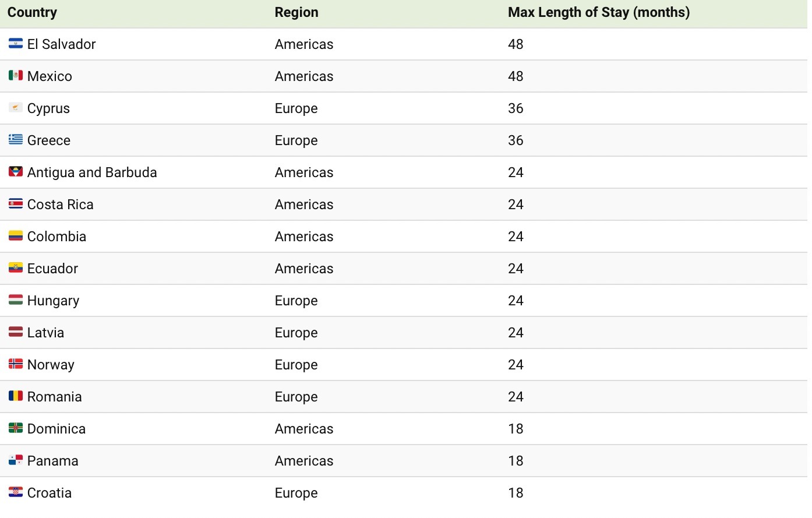
Task: Select the Colombia country name
Action: 57,237
